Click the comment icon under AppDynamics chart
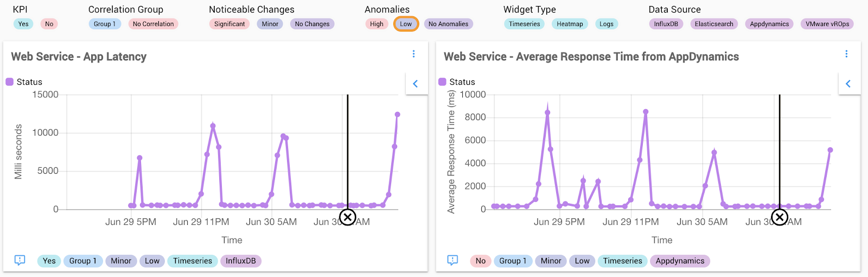The width and height of the screenshot is (868, 277). pyautogui.click(x=452, y=260)
